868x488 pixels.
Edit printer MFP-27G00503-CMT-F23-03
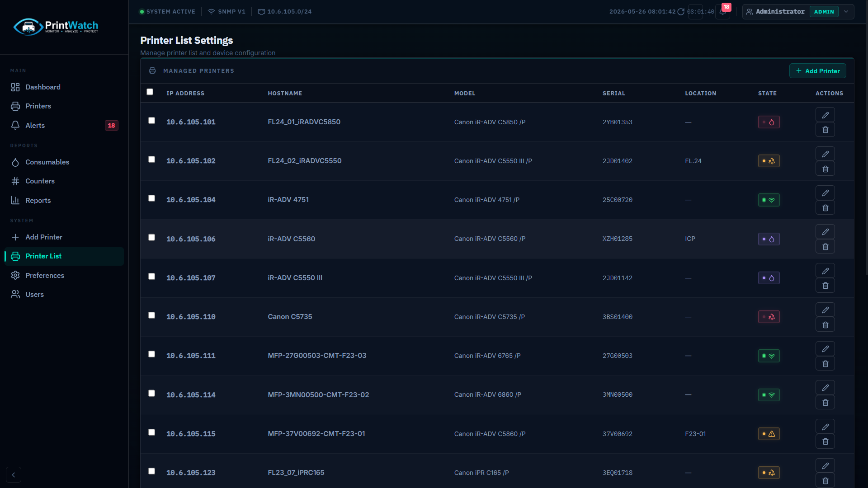tap(825, 348)
